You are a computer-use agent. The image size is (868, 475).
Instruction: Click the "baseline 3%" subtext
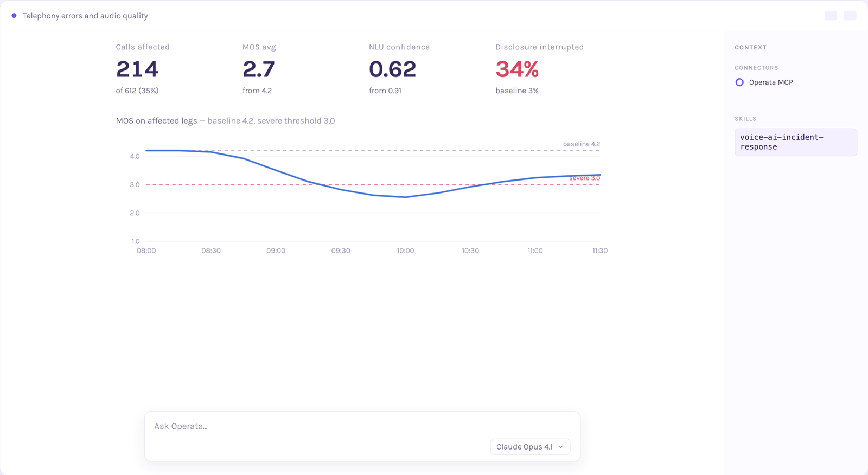point(517,91)
